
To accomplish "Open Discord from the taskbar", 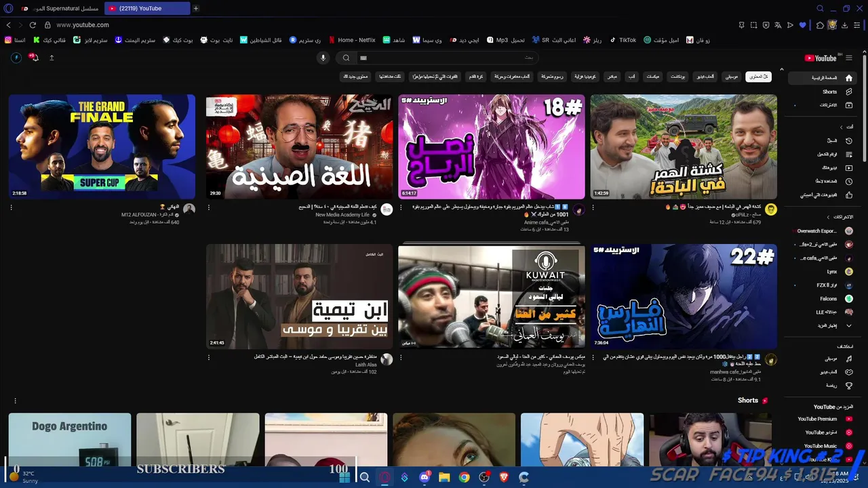I will point(425,477).
